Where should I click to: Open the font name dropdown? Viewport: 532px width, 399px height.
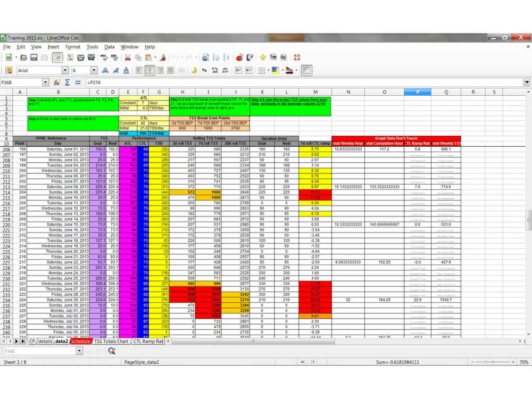tap(65, 70)
